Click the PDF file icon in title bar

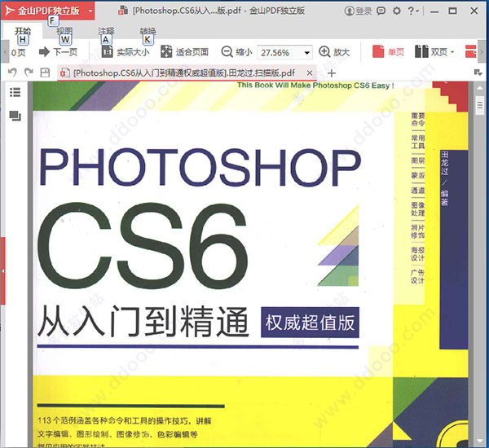click(123, 11)
